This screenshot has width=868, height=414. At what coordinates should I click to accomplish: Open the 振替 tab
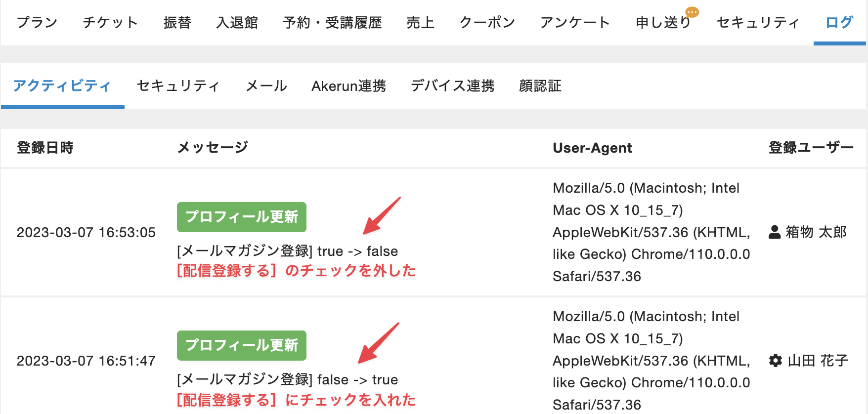click(177, 23)
